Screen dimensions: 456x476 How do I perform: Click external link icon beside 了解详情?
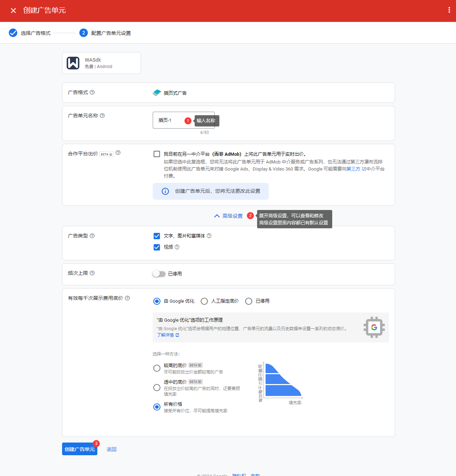click(x=177, y=335)
